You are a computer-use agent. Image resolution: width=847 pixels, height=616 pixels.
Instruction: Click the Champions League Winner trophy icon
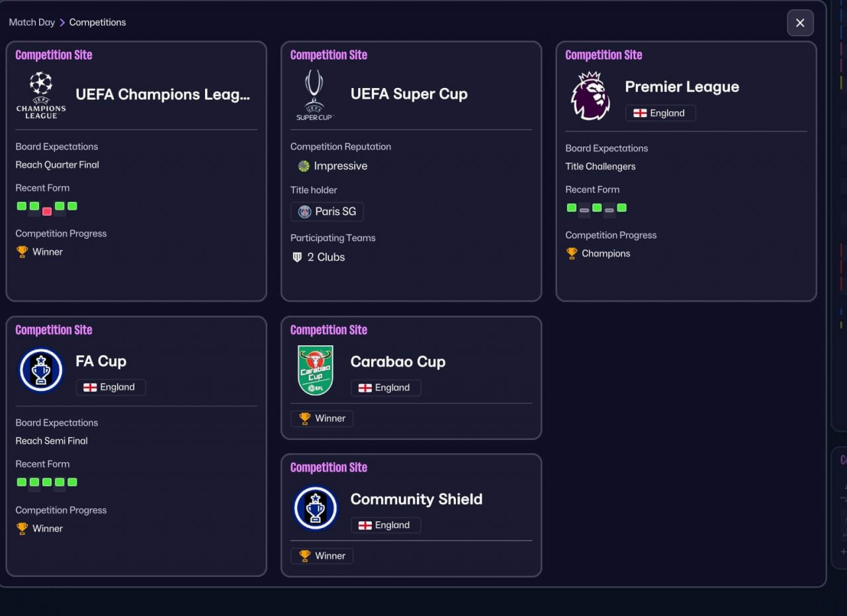[22, 251]
